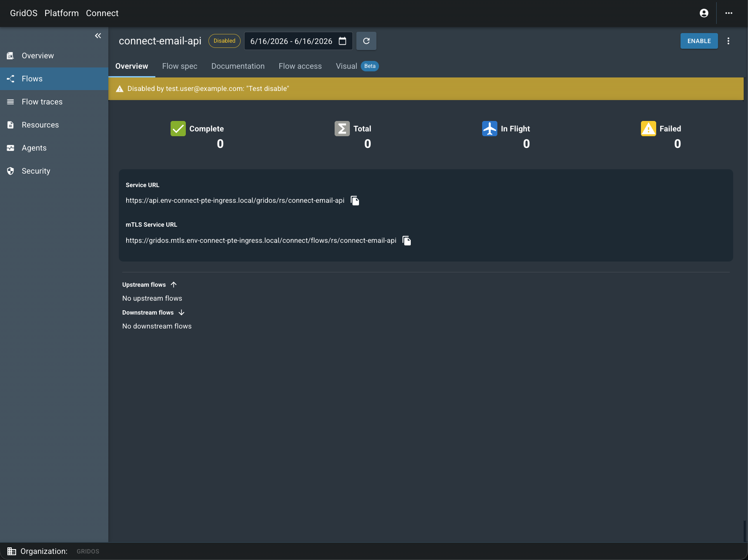The width and height of the screenshot is (748, 560).
Task: Click the 'No upstream flows' text
Action: (x=152, y=298)
